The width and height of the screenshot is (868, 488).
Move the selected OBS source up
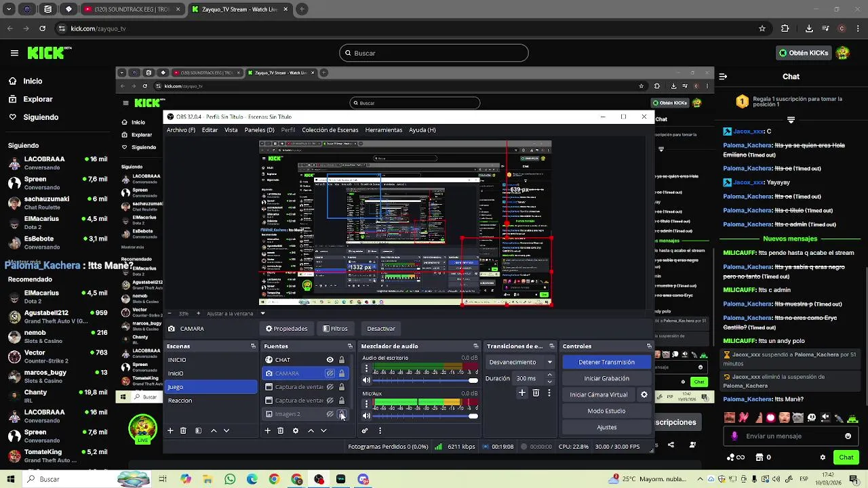311,430
